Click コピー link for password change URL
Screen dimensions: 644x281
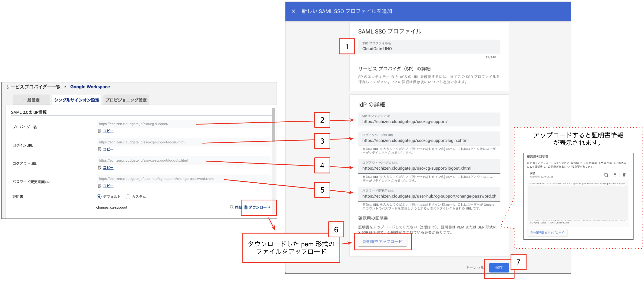point(108,186)
